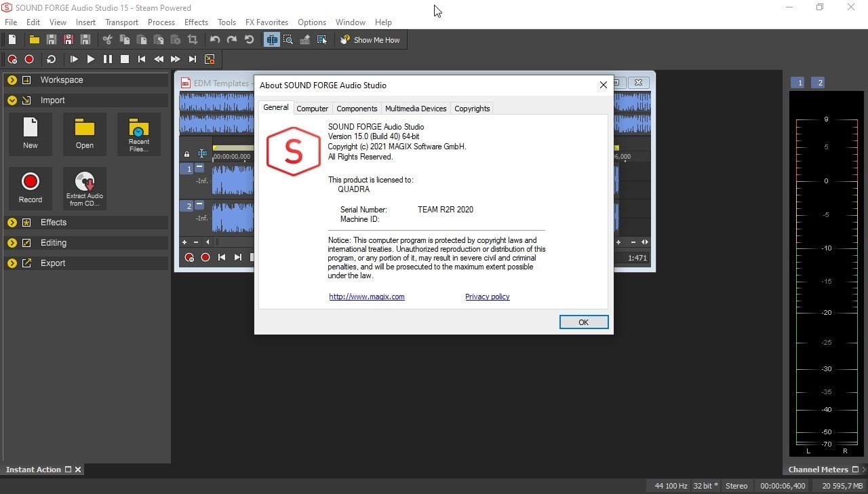The width and height of the screenshot is (868, 494).
Task: Click the Forward button in the transport bar
Action: [x=176, y=59]
